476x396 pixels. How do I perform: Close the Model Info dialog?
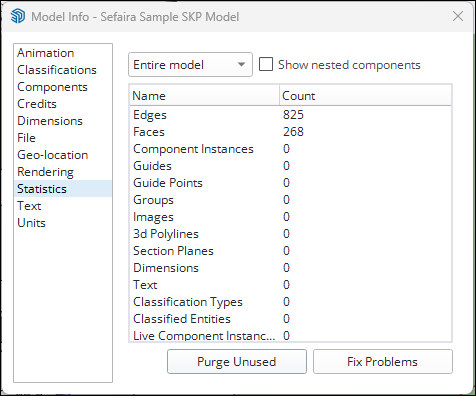point(458,16)
